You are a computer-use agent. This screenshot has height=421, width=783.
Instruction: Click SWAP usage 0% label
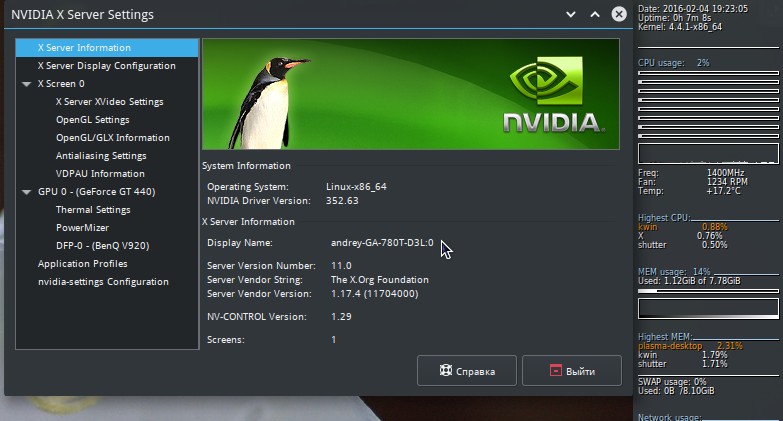[x=672, y=382]
